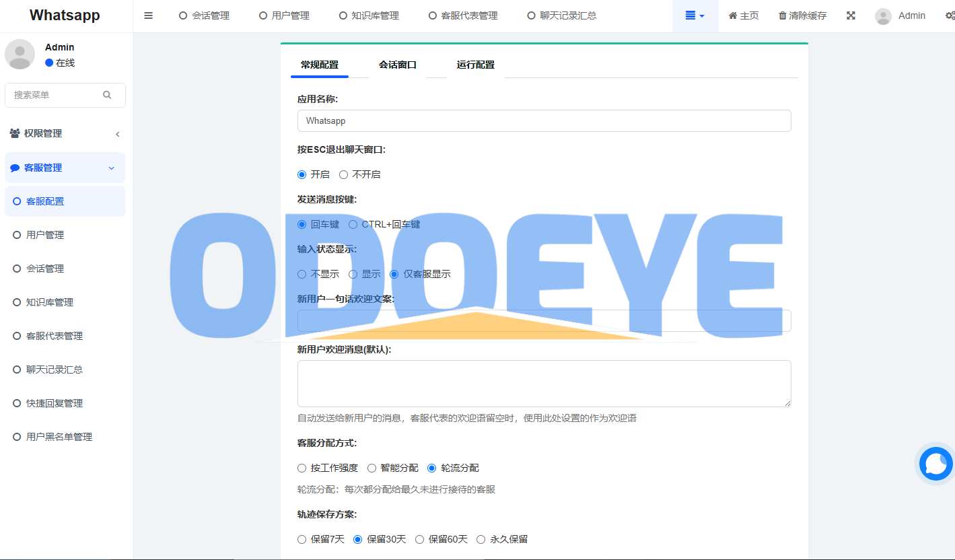Select 显示 for input status
The height and width of the screenshot is (560, 955).
(353, 274)
